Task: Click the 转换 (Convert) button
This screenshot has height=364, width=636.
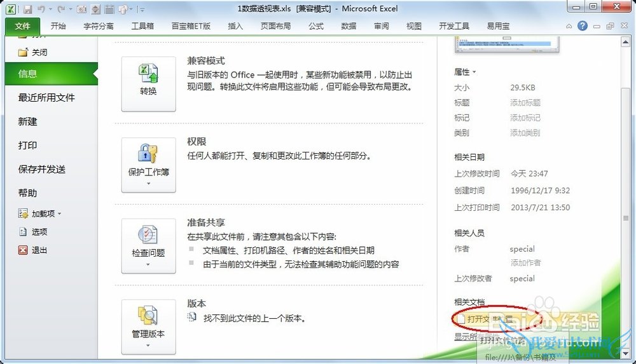Action: pyautogui.click(x=148, y=84)
